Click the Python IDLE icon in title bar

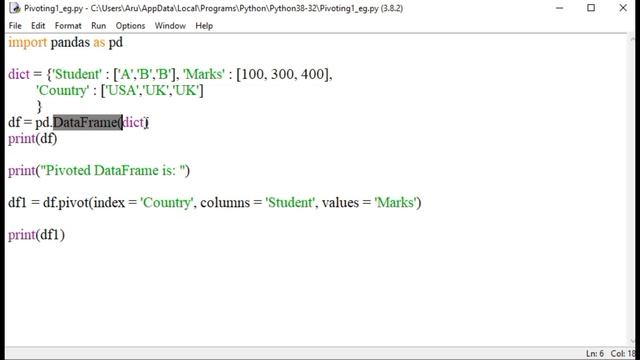14,8
